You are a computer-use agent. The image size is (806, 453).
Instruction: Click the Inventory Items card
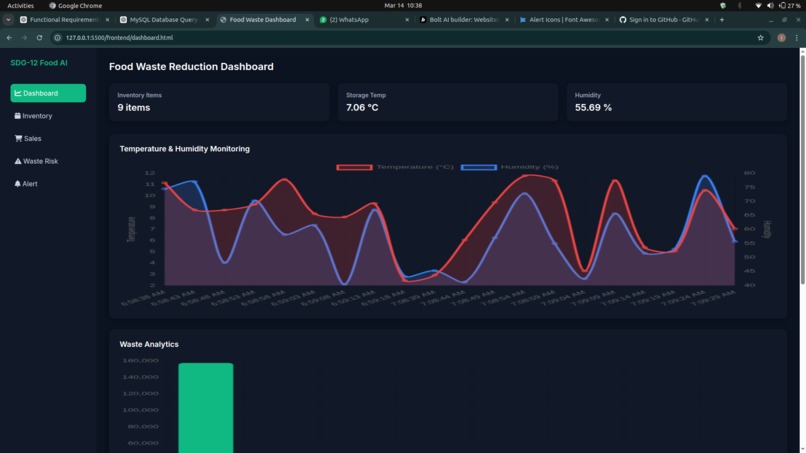tap(219, 102)
